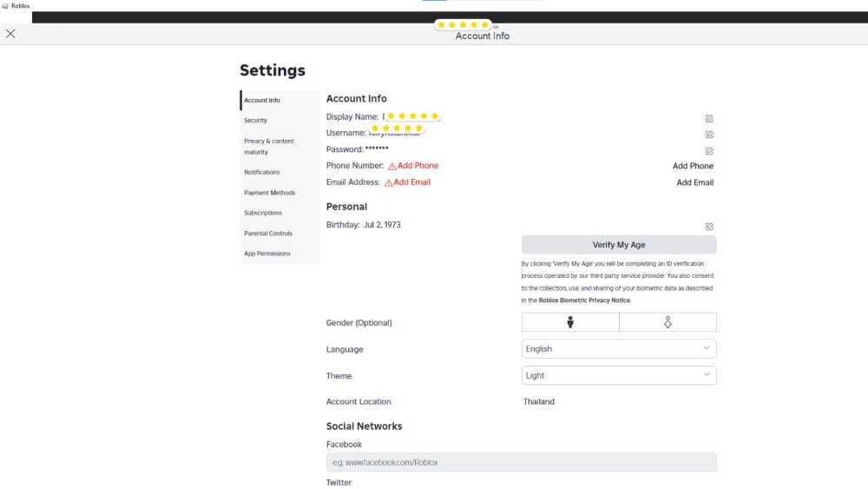Open the Account Info sidebar tab
Screen dimensions: 868x489
coord(280,100)
